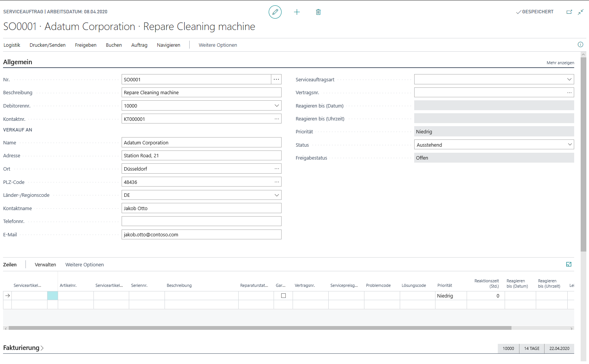Click the Ort lookup ellipsis
The width and height of the screenshot is (589, 364).
(x=277, y=169)
